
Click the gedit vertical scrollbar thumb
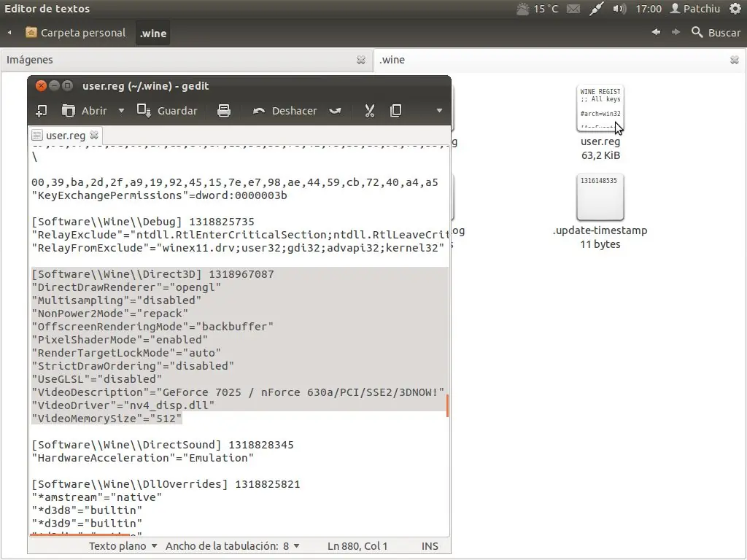coord(447,405)
